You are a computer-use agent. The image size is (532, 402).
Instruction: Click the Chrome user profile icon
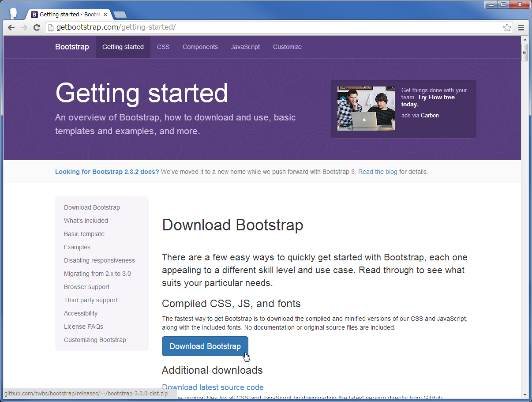(x=13, y=13)
